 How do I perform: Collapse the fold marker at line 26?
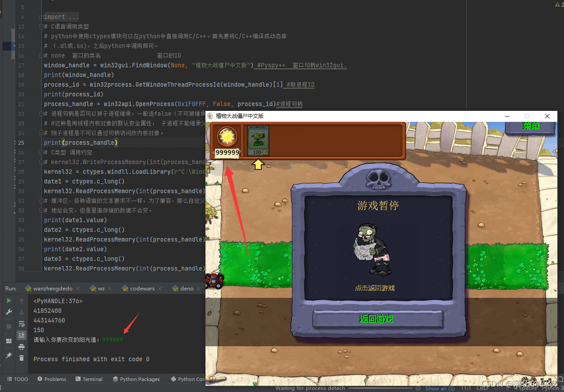[41, 153]
